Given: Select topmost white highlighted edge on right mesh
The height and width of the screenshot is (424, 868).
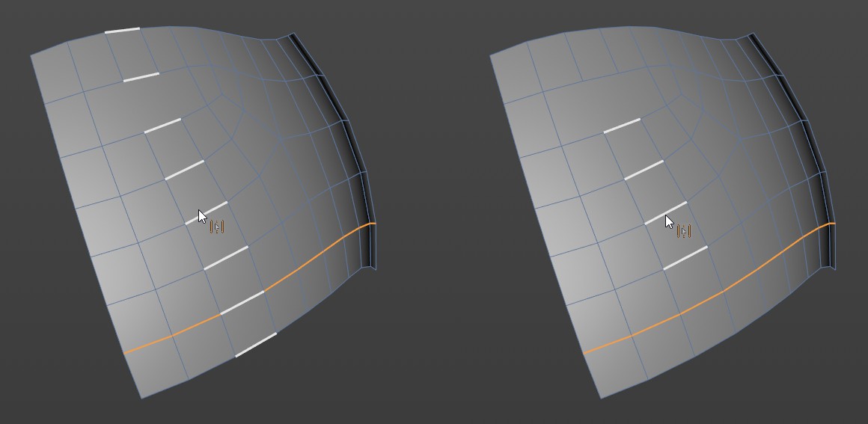Looking at the screenshot, I should (622, 126).
